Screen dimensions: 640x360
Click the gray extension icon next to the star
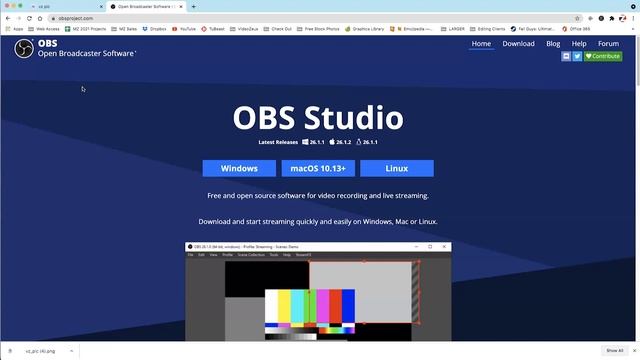[x=590, y=18]
